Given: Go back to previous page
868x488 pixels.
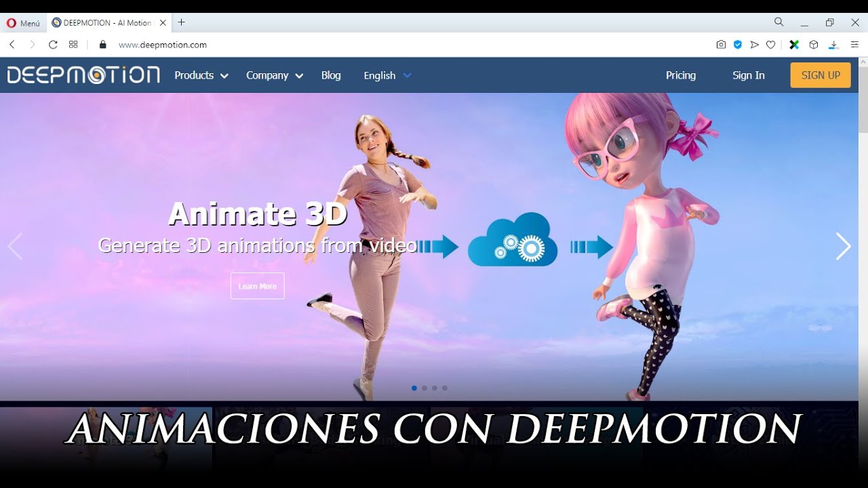Looking at the screenshot, I should 12,45.
